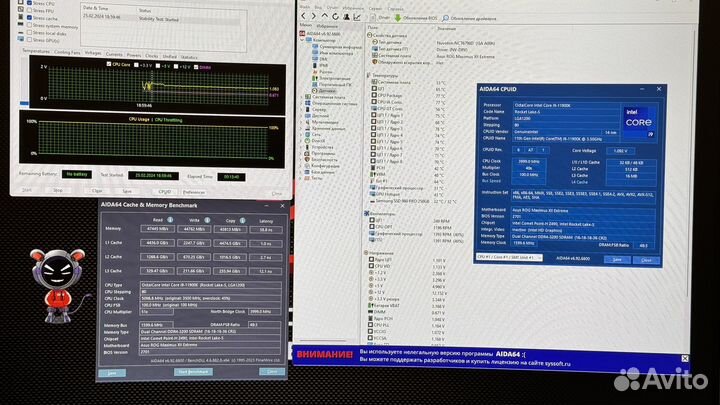Image resolution: width=720 pixels, height=405 pixels.
Task: Toggle the Stress cache checkbox
Action: click(x=29, y=18)
